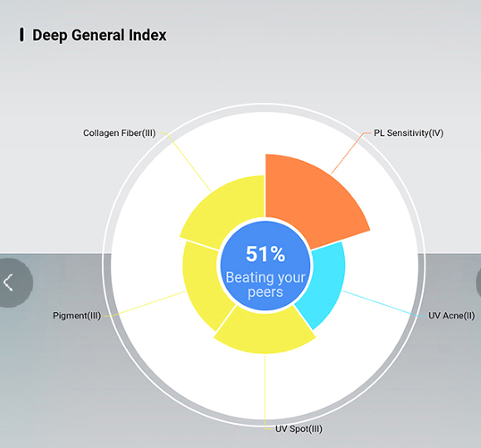Screen dimensions: 481x448
Task: Click the right edge next arrow button
Action: tap(479, 283)
